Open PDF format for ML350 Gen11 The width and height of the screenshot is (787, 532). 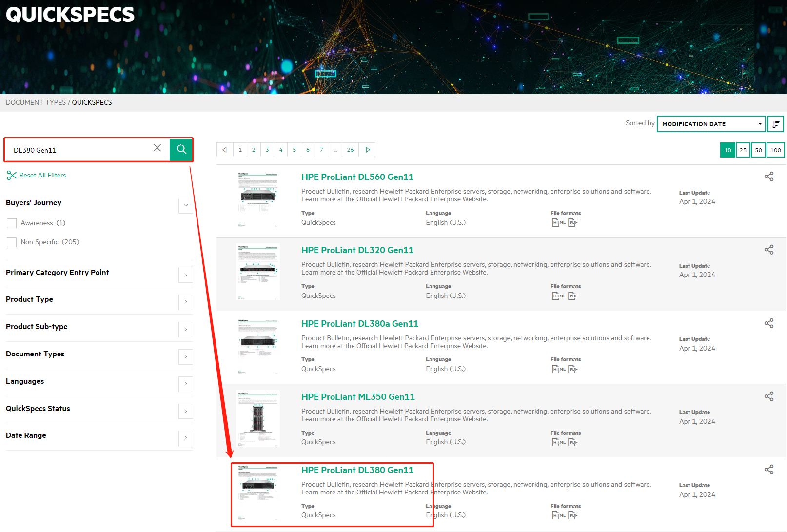click(573, 442)
